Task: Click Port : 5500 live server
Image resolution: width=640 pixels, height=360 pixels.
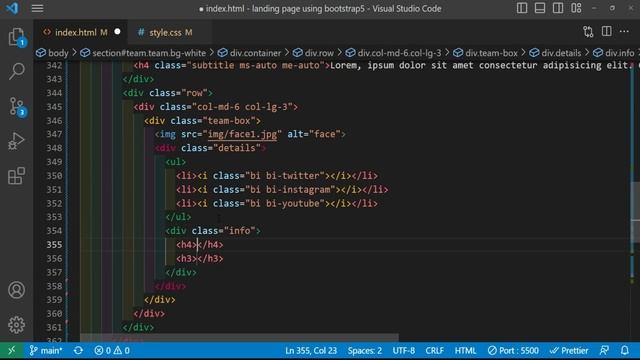Action: pos(513,351)
